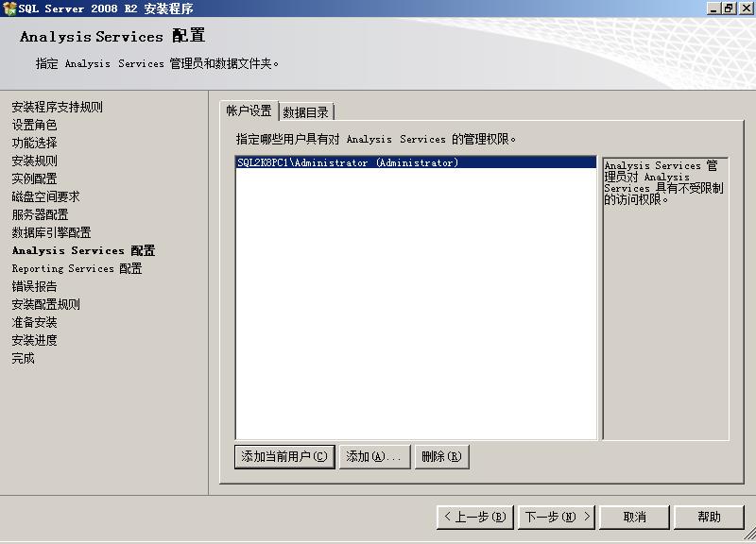Click the 删除(R) button
Image resolution: width=756 pixels, height=544 pixels.
pos(441,456)
